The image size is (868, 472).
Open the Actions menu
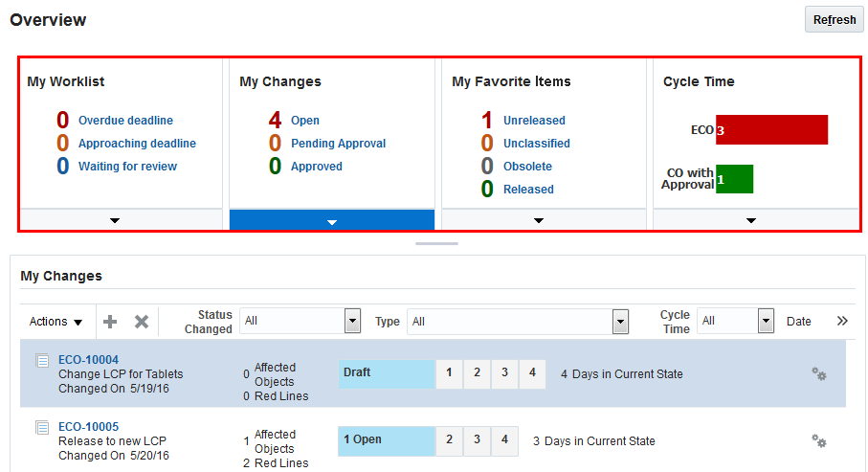point(56,322)
